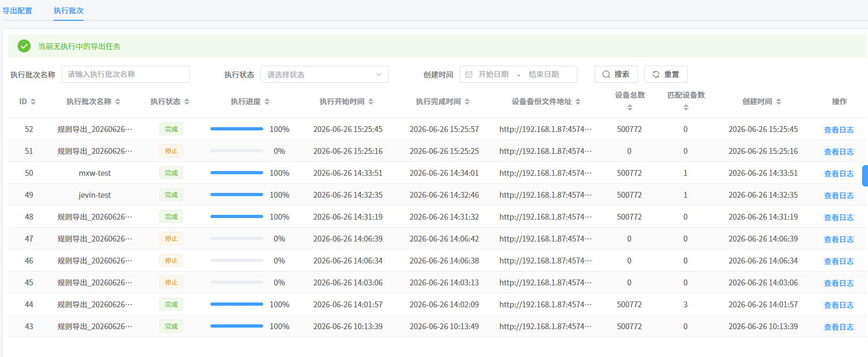Open 查看日志 for row ID 45
868x357 pixels.
[839, 283]
